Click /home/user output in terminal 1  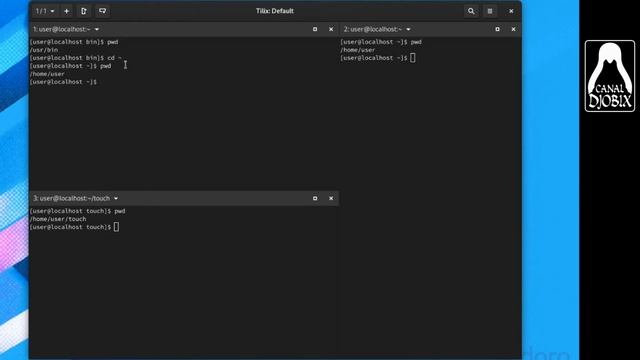pyautogui.click(x=47, y=74)
